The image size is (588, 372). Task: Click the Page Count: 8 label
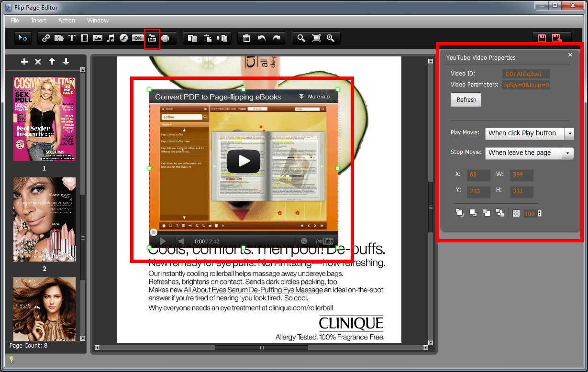(29, 345)
